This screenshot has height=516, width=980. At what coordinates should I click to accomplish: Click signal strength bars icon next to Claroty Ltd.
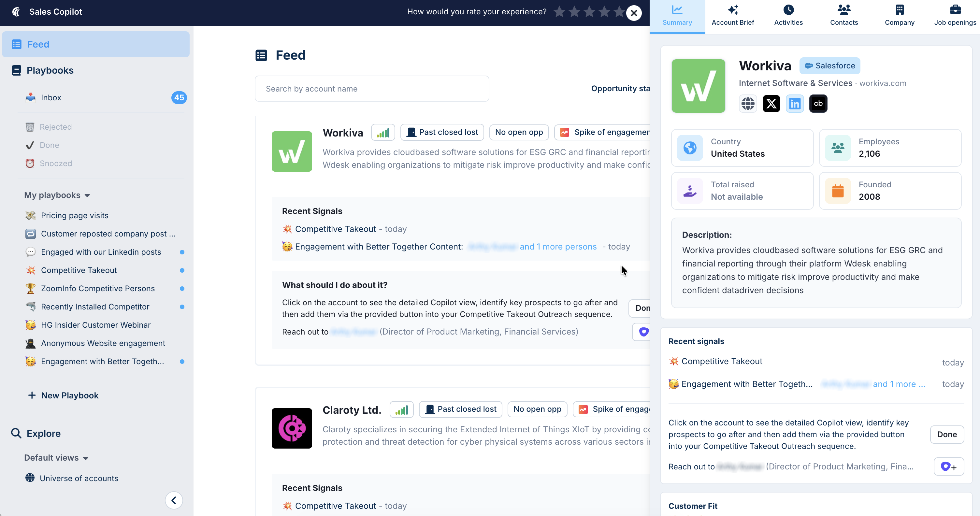tap(401, 409)
